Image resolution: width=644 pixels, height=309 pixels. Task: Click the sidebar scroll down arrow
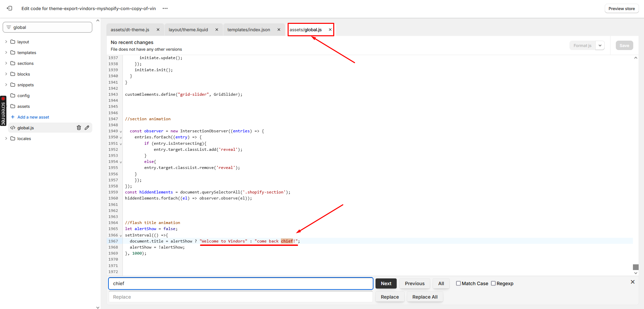(98, 307)
